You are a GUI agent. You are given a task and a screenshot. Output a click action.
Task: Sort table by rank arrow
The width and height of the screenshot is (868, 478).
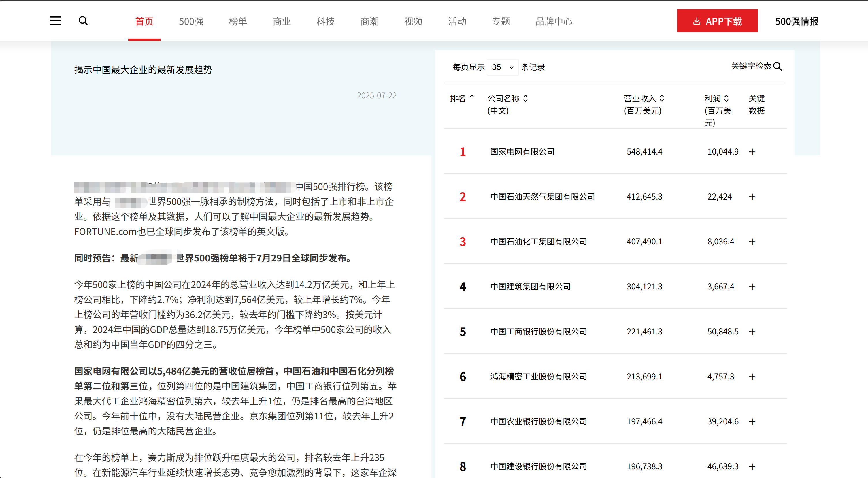point(472,97)
